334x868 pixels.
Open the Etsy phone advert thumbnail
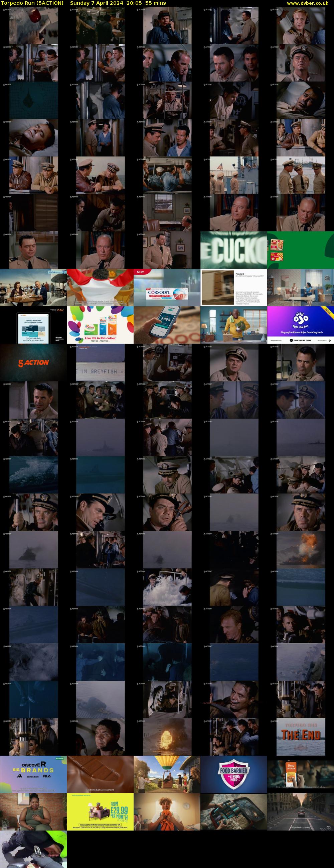pyautogui.click(x=301, y=774)
